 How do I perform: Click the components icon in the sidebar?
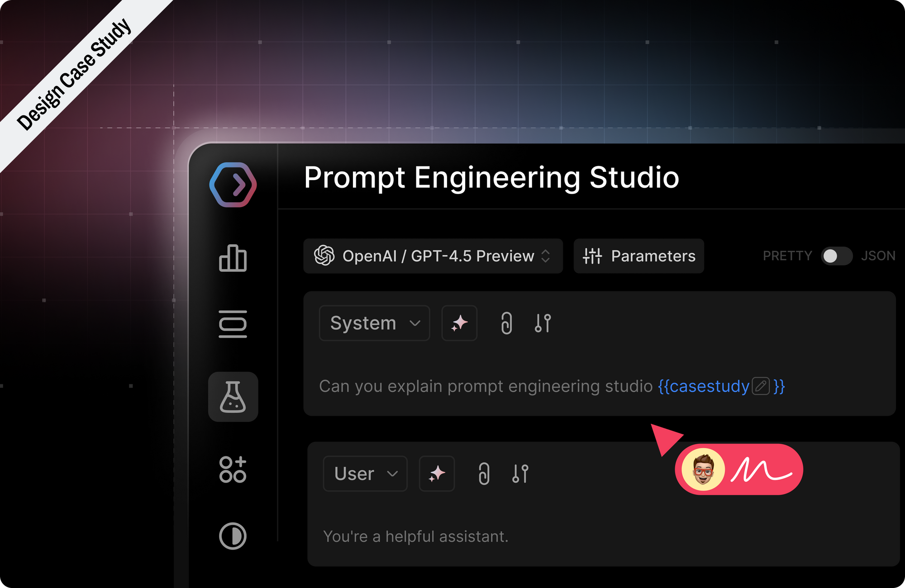(x=233, y=469)
